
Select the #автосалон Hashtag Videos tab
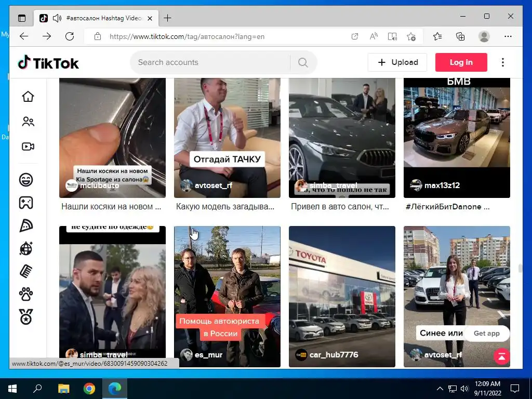96,18
